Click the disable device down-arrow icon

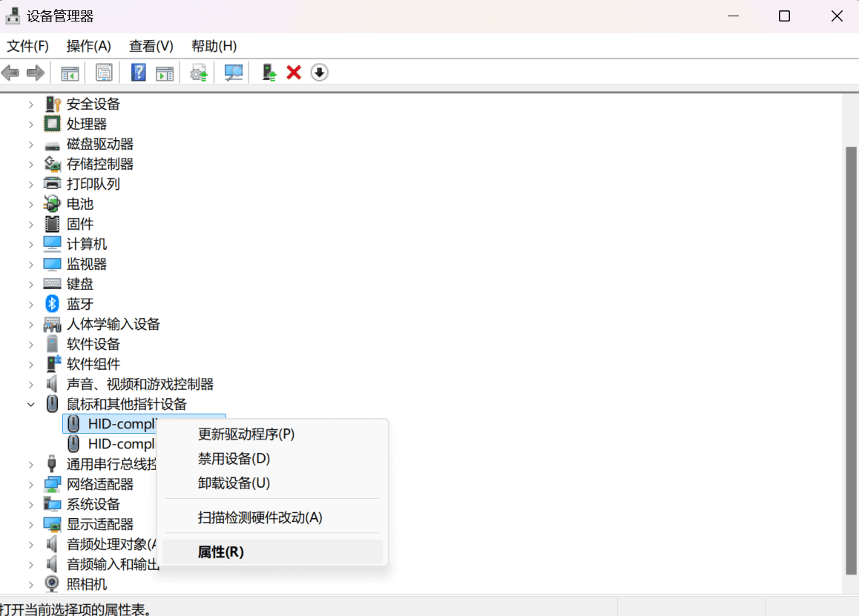click(319, 73)
